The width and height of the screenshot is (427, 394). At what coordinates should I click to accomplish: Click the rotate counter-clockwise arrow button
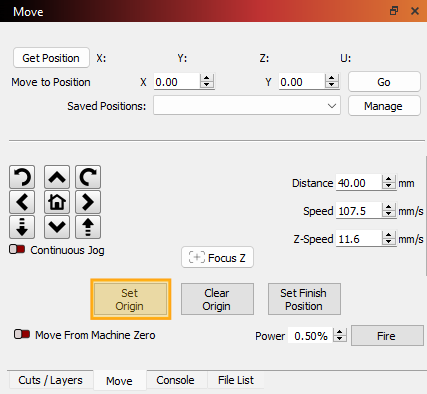pyautogui.click(x=22, y=177)
